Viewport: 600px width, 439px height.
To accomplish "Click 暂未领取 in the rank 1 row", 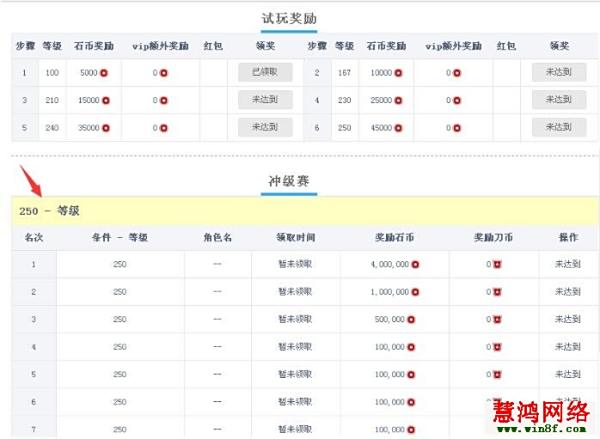I will (295, 264).
